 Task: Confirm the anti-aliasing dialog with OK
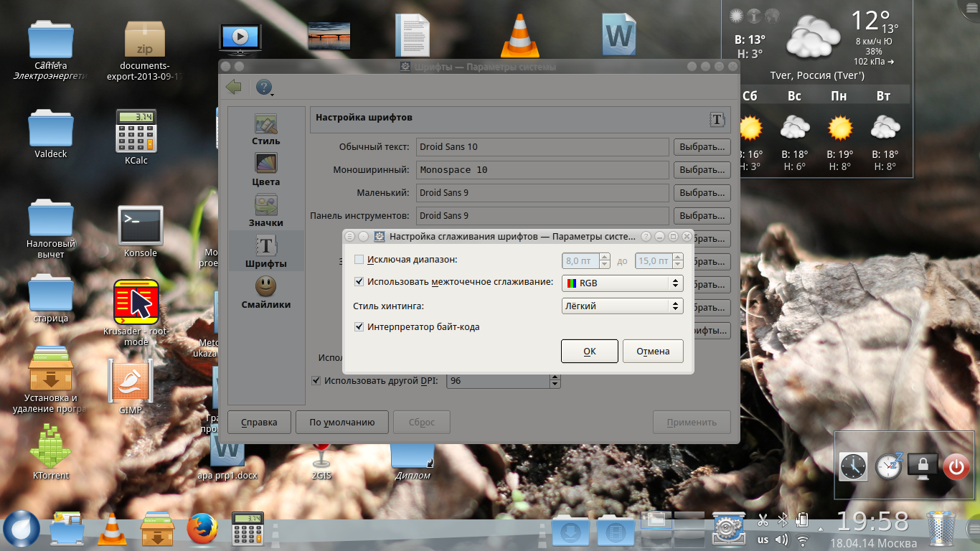pyautogui.click(x=590, y=351)
